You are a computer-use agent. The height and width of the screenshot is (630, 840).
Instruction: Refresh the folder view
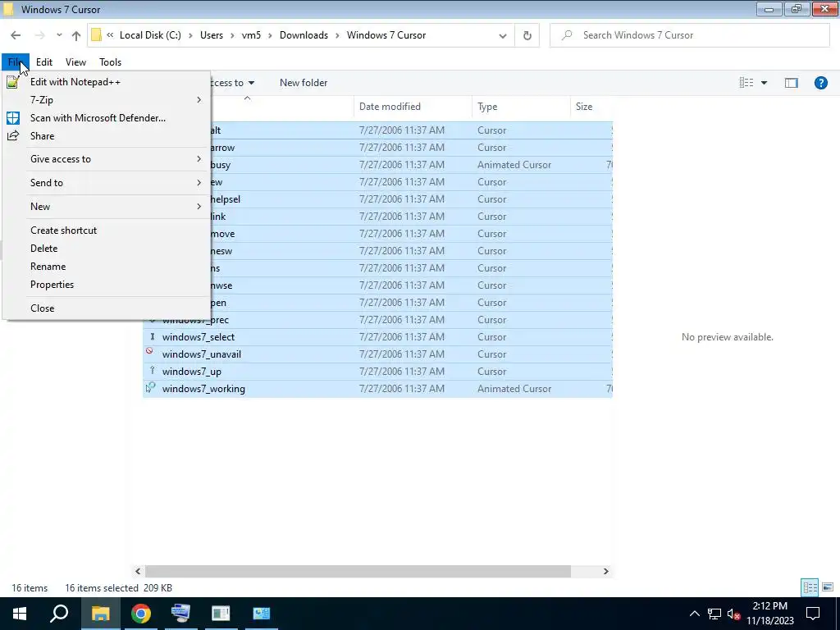(x=527, y=35)
